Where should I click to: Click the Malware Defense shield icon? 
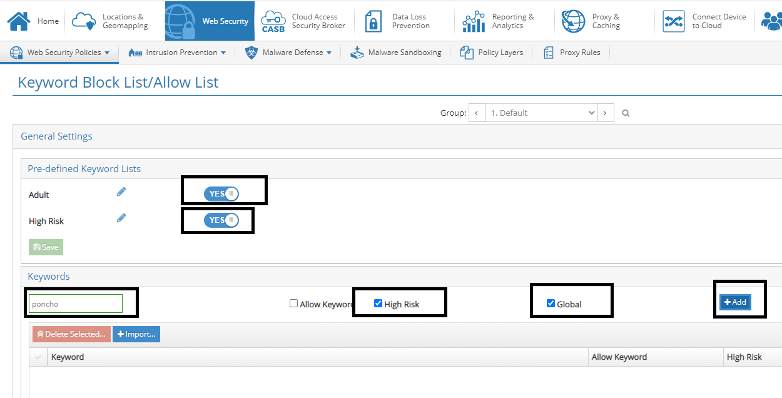pos(251,52)
